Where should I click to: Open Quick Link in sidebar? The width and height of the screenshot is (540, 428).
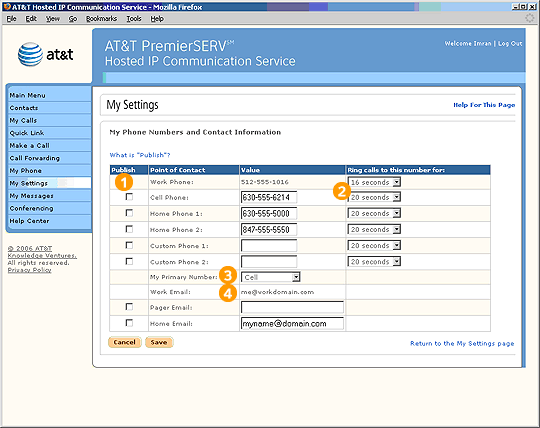pos(50,133)
